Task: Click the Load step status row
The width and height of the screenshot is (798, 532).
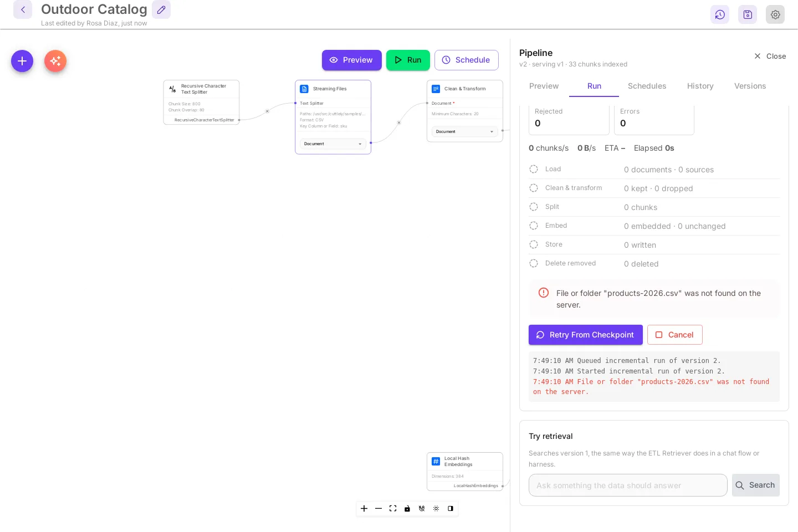Action: pyautogui.click(x=654, y=170)
